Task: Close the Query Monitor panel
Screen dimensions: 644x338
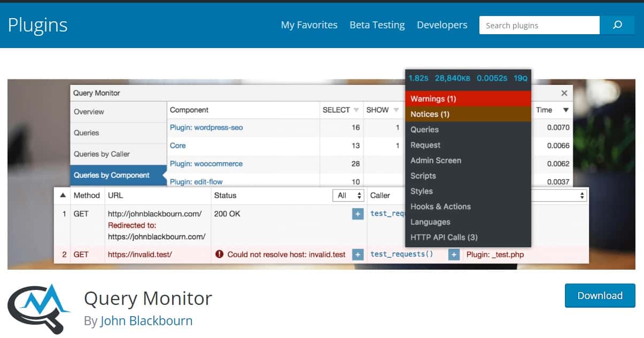Action: click(x=564, y=93)
